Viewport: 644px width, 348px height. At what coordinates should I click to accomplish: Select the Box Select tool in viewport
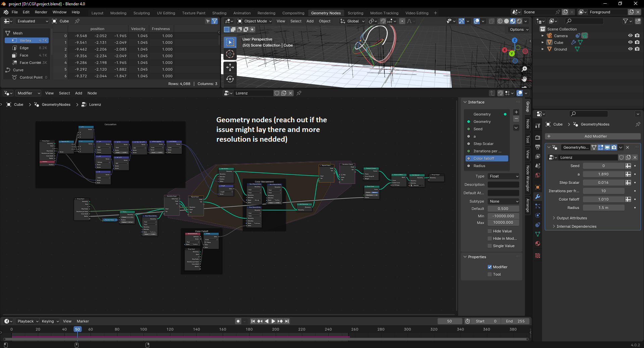(x=230, y=42)
